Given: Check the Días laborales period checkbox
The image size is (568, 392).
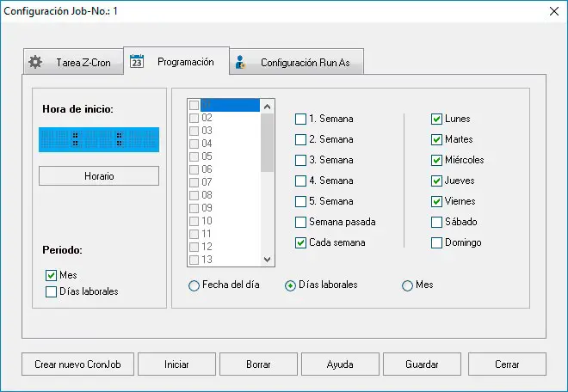Looking at the screenshot, I should [51, 291].
